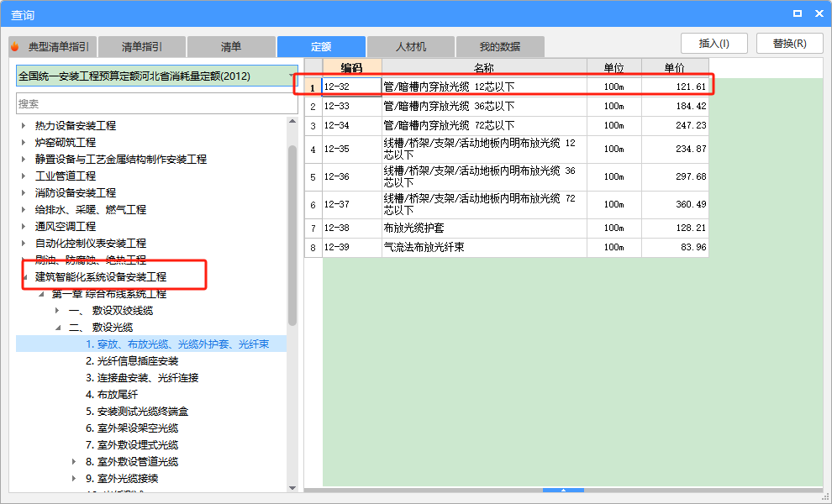Viewport: 832px width, 504px height.
Task: Click the 单价 column header
Action: (x=675, y=68)
